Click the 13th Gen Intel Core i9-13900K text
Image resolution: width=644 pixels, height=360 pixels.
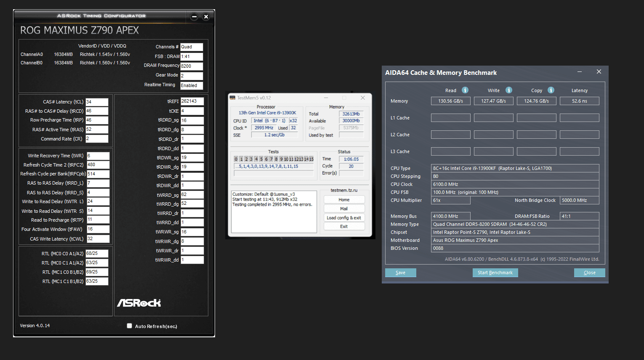click(267, 113)
